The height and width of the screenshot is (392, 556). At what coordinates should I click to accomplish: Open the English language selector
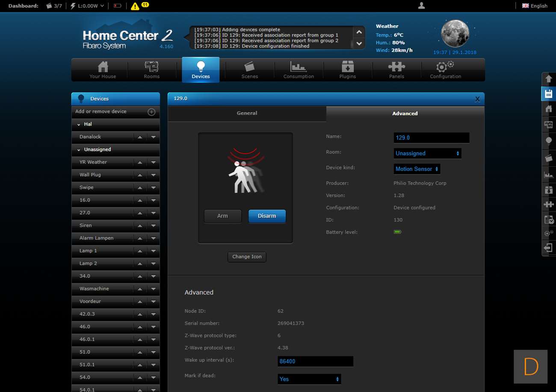coord(535,6)
